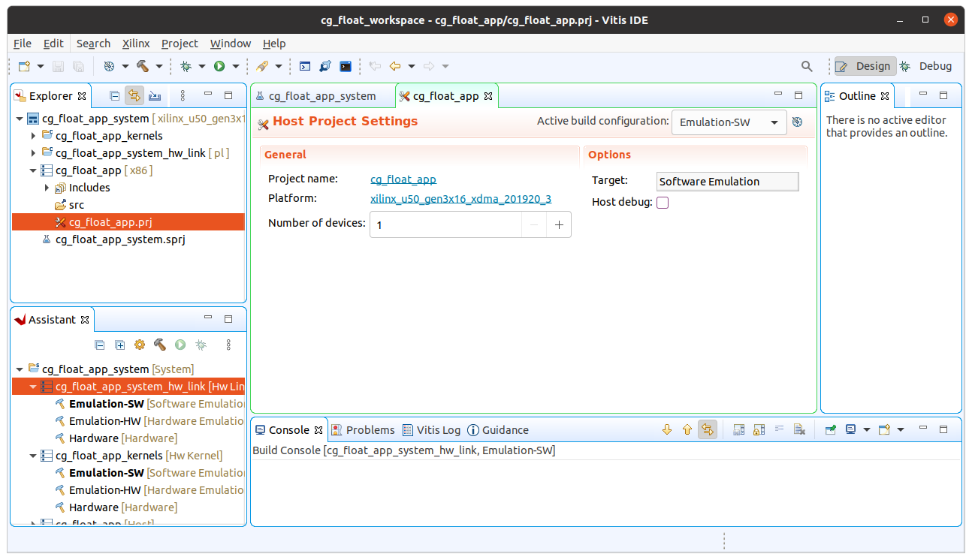Expand the Includes folder in Explorer

tap(47, 188)
